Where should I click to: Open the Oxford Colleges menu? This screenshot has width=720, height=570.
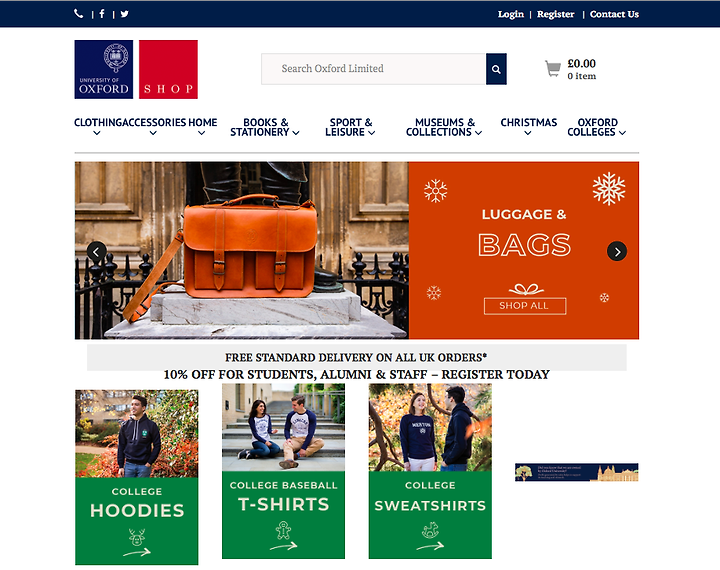[596, 127]
